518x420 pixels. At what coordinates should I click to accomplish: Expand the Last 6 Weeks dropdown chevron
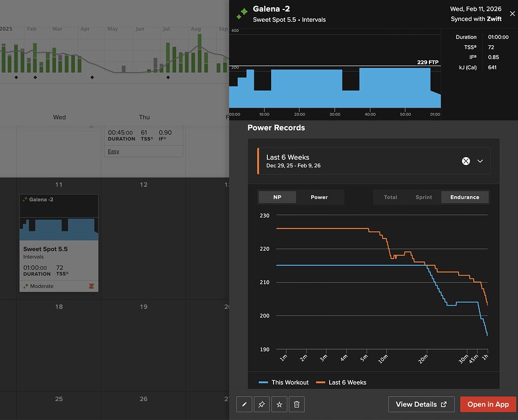pos(480,161)
